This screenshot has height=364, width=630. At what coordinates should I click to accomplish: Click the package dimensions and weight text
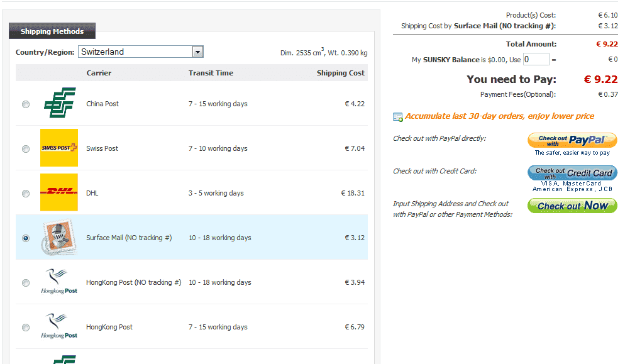click(324, 52)
